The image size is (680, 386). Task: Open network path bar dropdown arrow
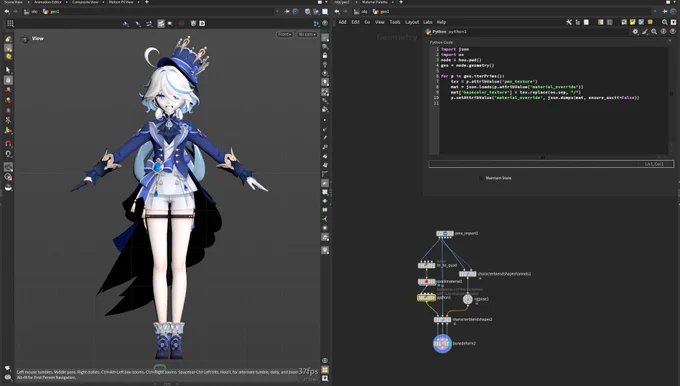[x=655, y=12]
